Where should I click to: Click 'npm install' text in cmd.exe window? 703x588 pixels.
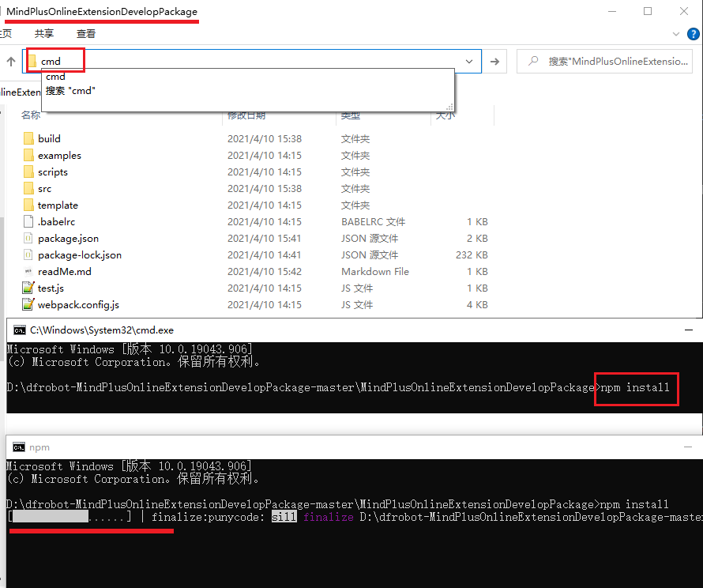tap(635, 387)
